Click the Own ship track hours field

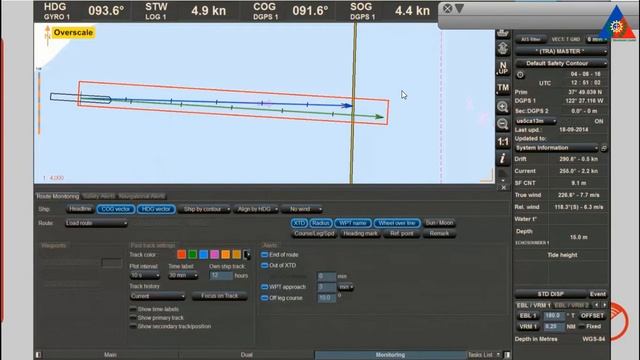click(221, 276)
